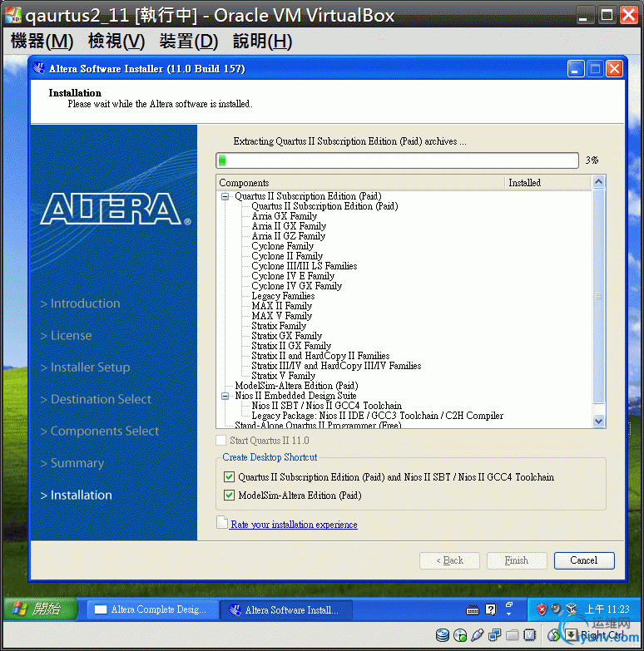Screen dimensions: 644x651
Task: Click the VirtualBox shared folders status icon
Action: pyautogui.click(x=513, y=635)
